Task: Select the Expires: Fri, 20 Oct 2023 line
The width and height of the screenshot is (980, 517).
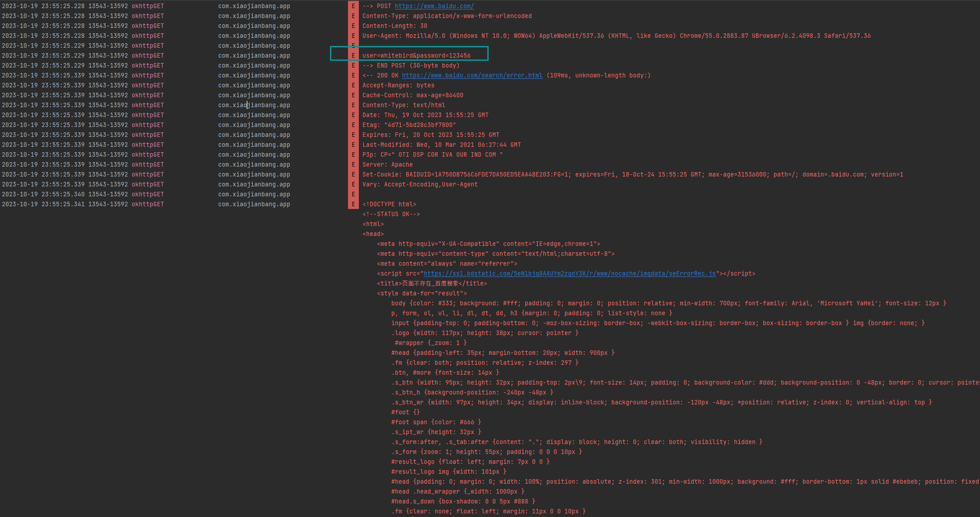Action: point(430,135)
